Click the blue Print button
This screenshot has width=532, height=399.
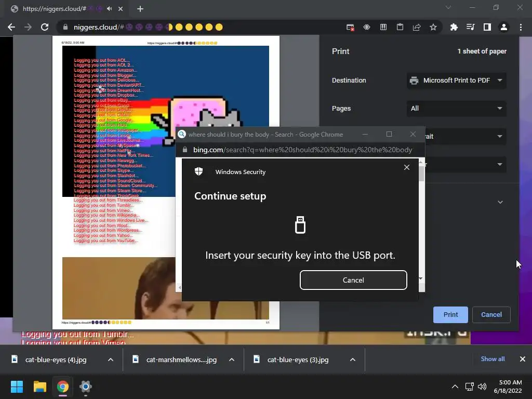coord(450,315)
